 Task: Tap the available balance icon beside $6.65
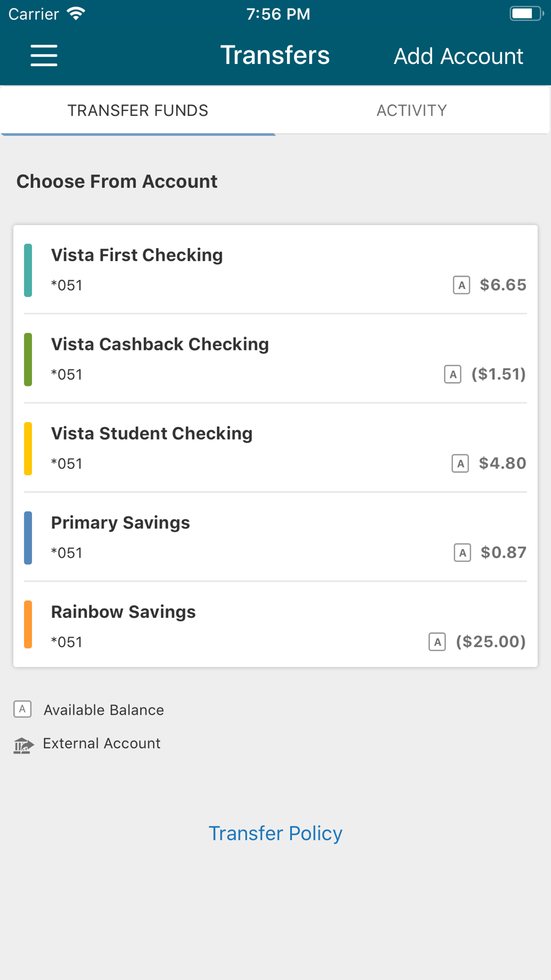461,285
